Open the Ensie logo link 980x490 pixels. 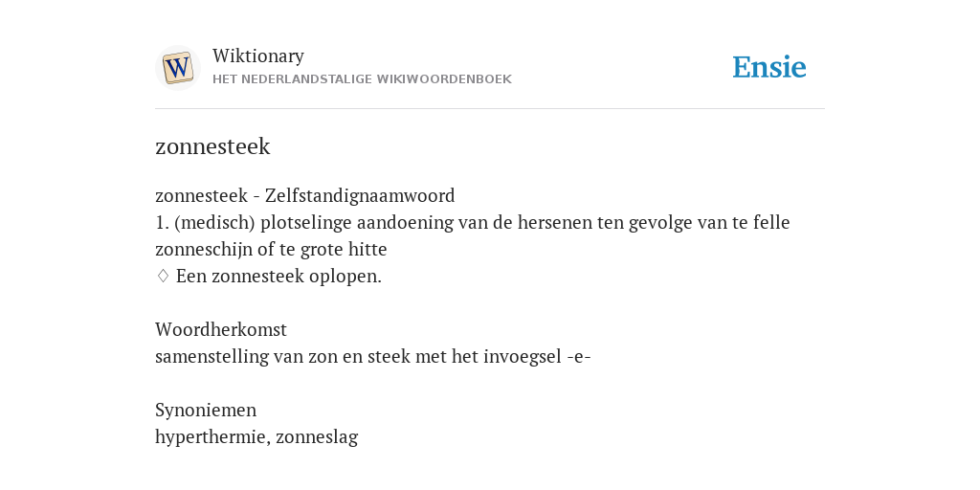(769, 67)
